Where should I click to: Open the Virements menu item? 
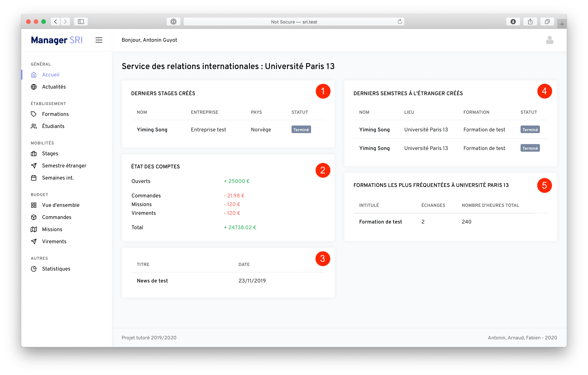click(x=54, y=242)
